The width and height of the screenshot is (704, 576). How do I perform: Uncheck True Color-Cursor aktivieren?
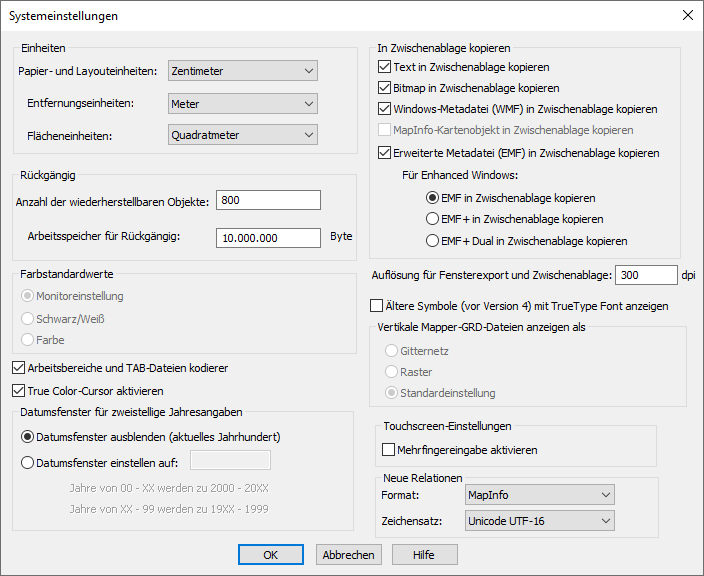18,391
